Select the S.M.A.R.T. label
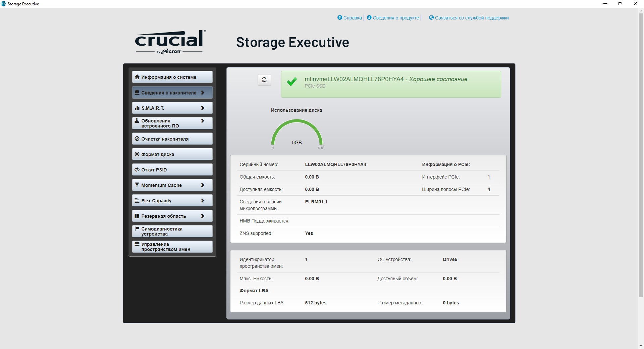 pyautogui.click(x=153, y=108)
